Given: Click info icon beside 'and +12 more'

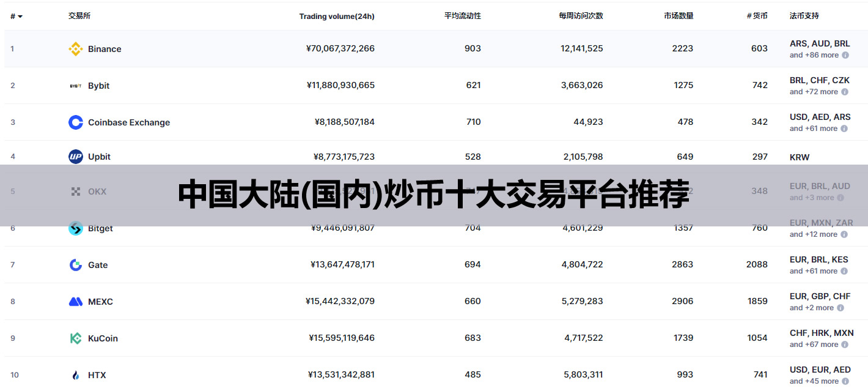Looking at the screenshot, I should click(844, 234).
